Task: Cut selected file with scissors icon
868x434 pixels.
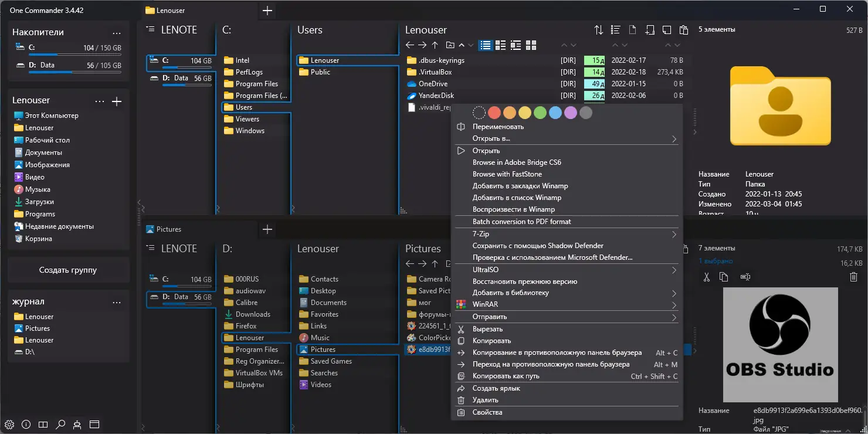Action: click(707, 277)
